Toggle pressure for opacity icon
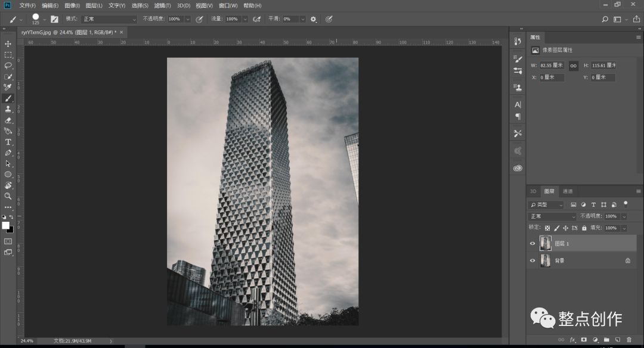The height and width of the screenshot is (348, 644). click(199, 19)
